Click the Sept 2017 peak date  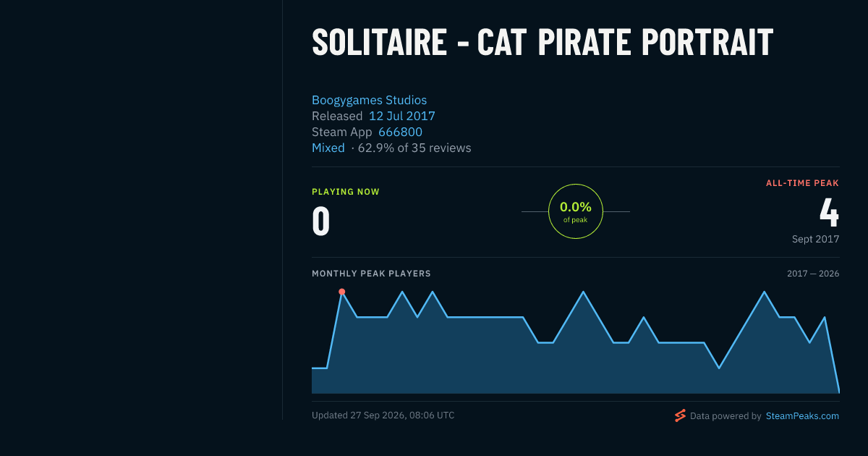click(815, 239)
